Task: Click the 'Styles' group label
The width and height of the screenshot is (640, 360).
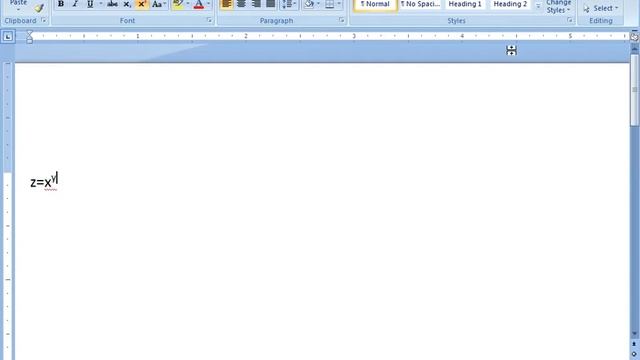Action: point(456,20)
